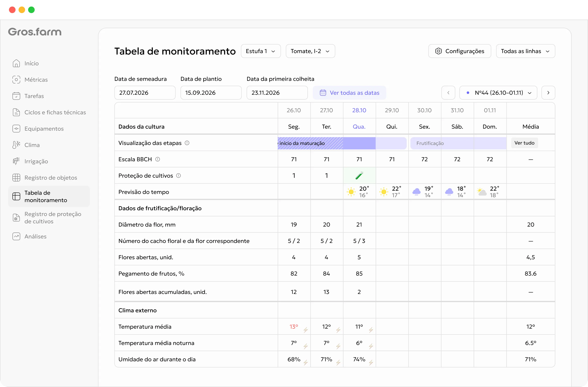Viewport: 588px width, 387px height.
Task: Click rain cloud icon for 30.10 forecast
Action: [x=416, y=192]
